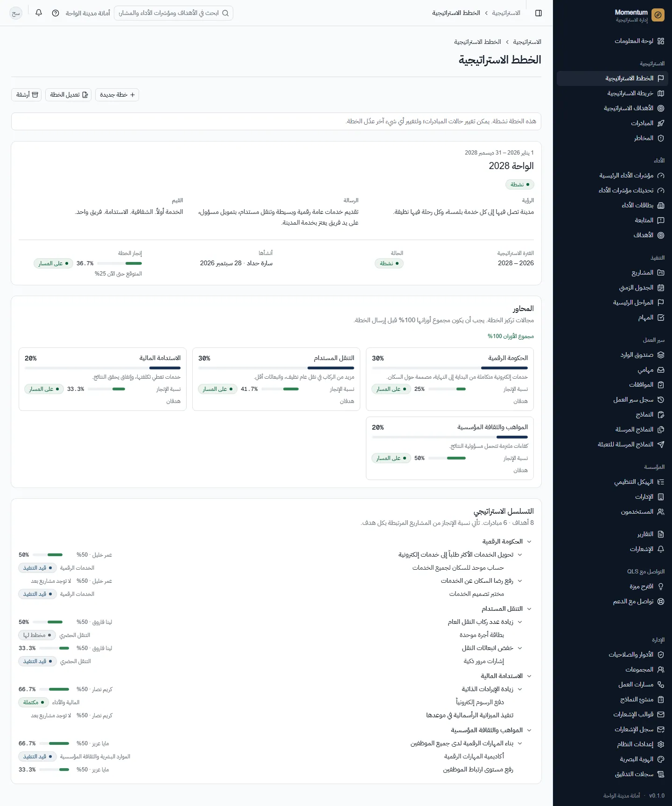Click the inbox icon for صندوق الوارد

(661, 355)
